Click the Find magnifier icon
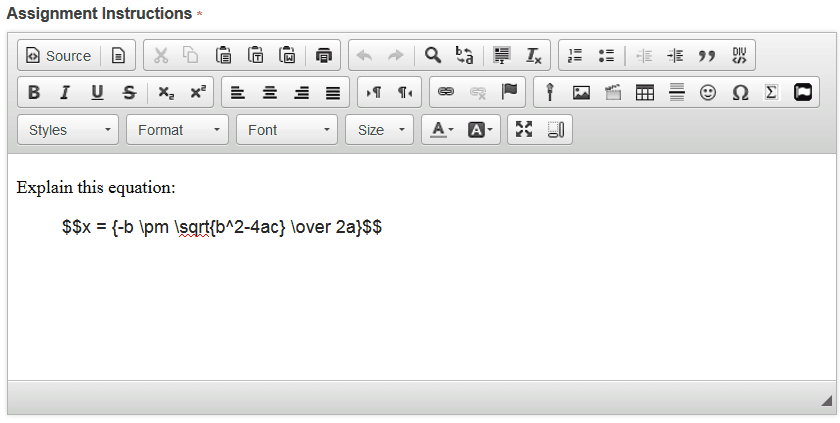840x423 pixels. (x=433, y=56)
